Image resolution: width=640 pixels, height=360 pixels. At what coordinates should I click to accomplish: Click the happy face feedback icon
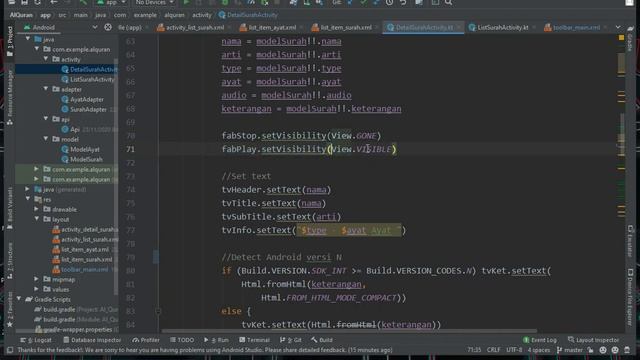(603, 350)
